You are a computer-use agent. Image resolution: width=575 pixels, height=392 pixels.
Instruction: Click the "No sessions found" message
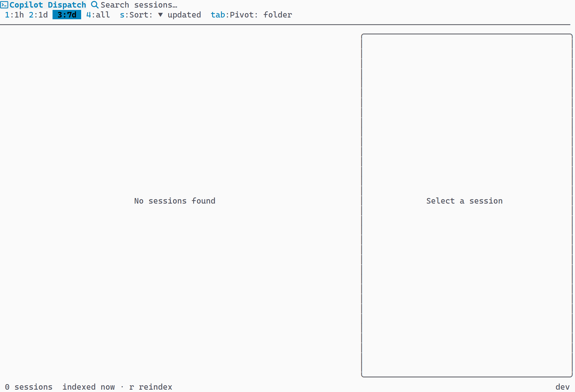coord(174,201)
